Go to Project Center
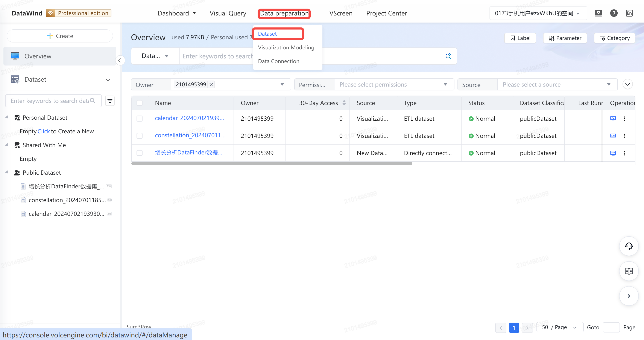 (386, 13)
